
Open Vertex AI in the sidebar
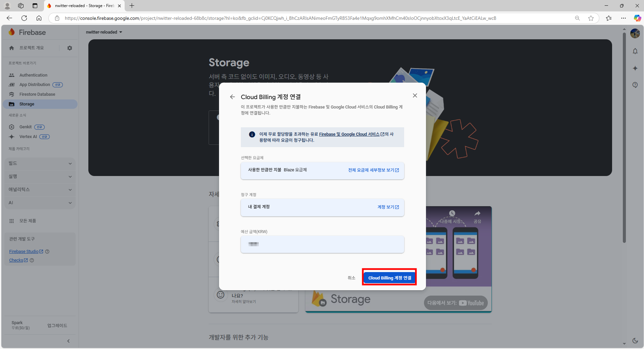click(28, 137)
